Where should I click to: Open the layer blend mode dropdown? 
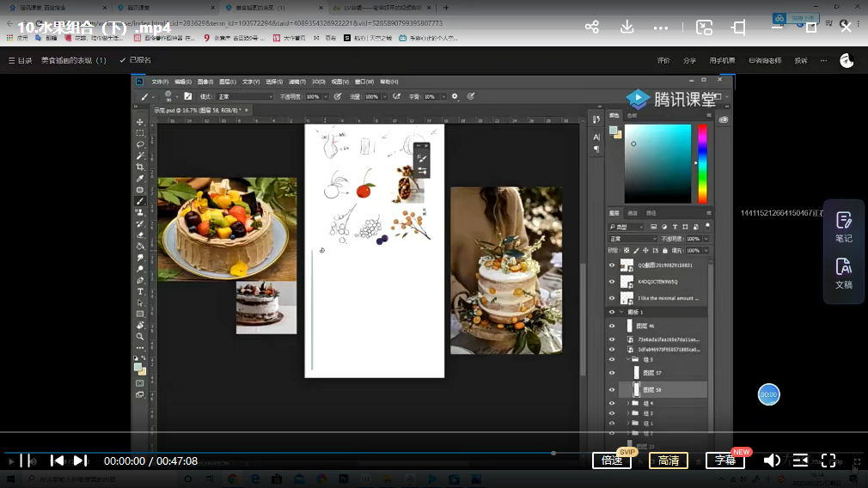pyautogui.click(x=633, y=239)
